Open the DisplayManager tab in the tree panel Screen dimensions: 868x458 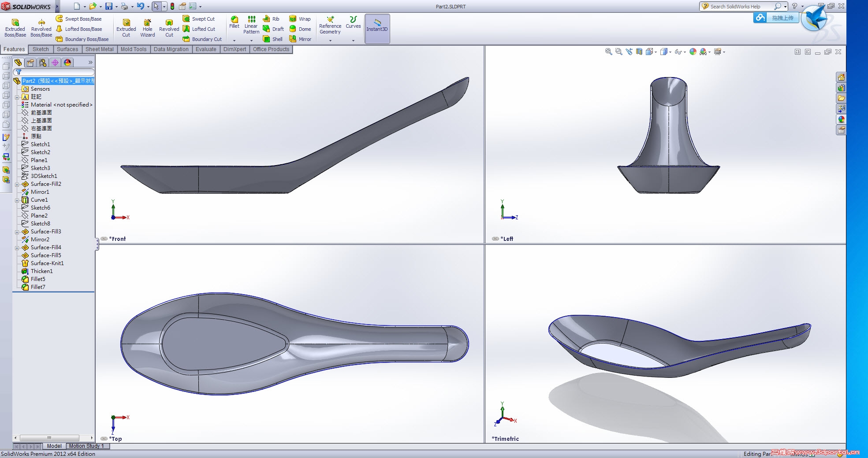[x=67, y=63]
